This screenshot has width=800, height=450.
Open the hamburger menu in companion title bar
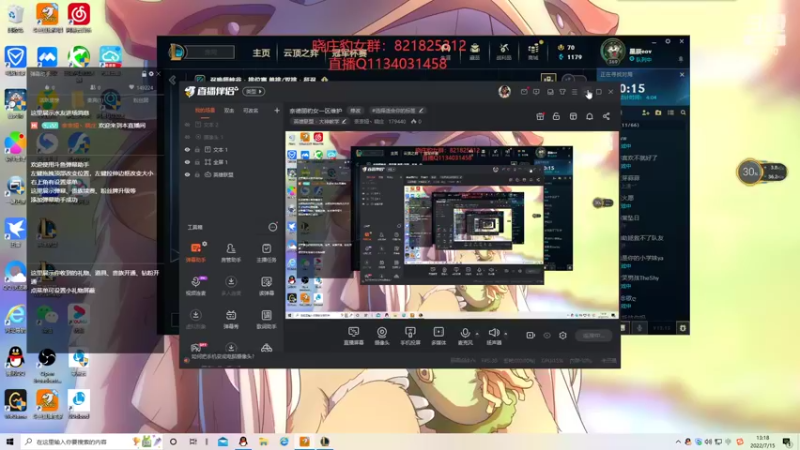point(574,92)
